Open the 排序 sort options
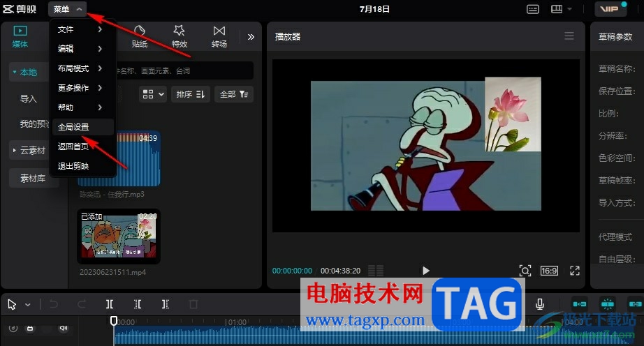 pyautogui.click(x=191, y=94)
